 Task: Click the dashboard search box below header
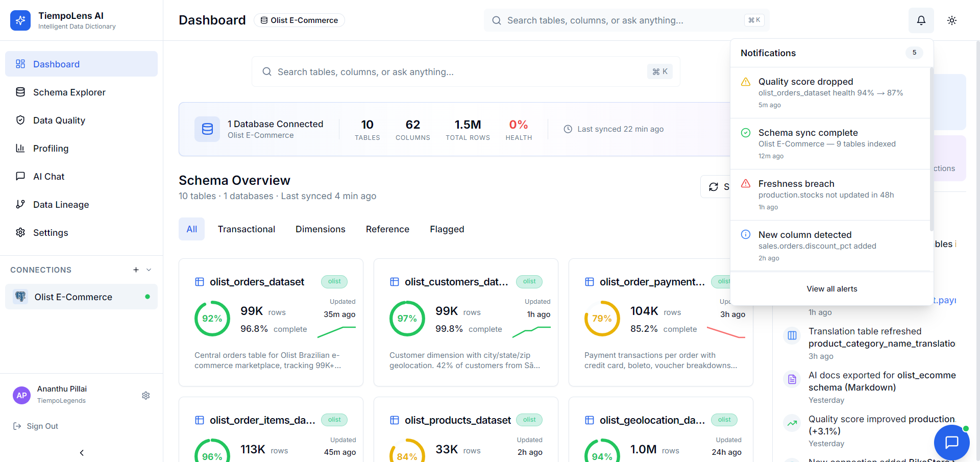coord(465,71)
